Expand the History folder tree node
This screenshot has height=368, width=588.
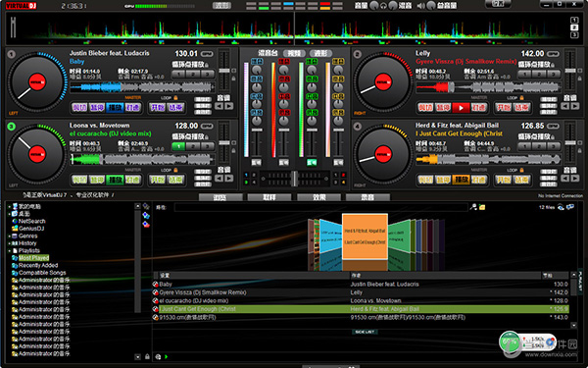(10, 243)
